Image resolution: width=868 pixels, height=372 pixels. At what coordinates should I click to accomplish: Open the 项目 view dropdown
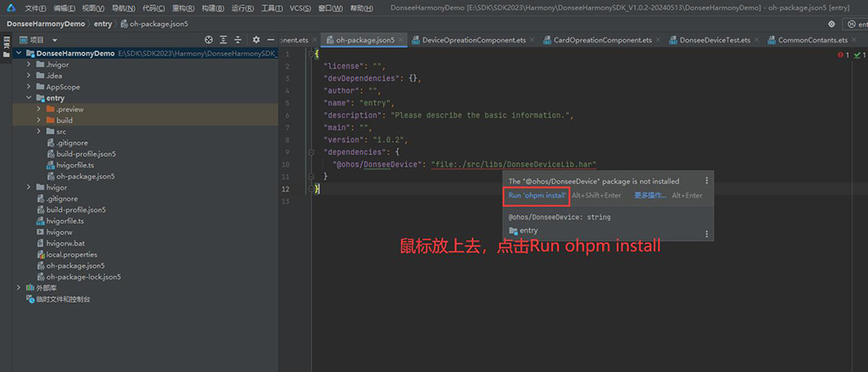pos(55,40)
